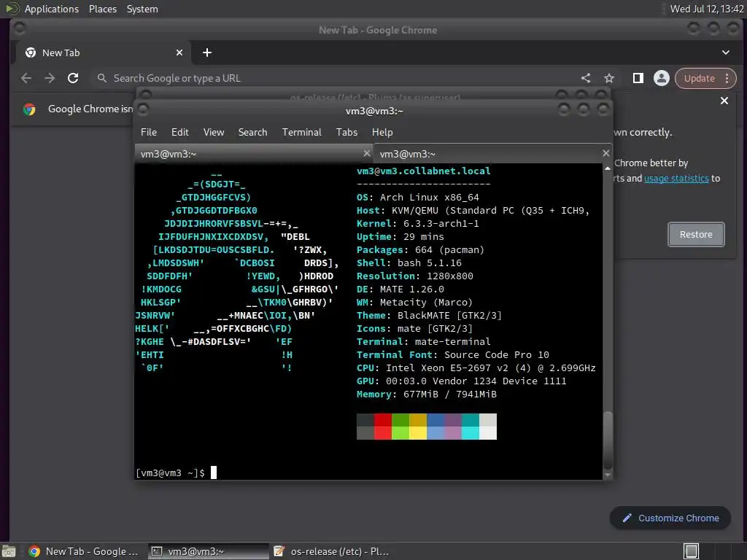Open the Applications menu in top panel
This screenshot has width=747, height=560.
[x=52, y=9]
